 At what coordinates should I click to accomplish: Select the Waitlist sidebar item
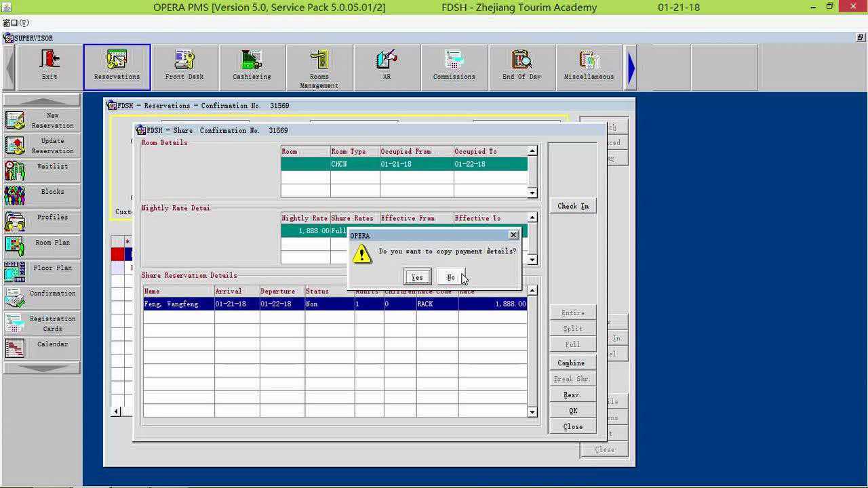click(x=41, y=169)
